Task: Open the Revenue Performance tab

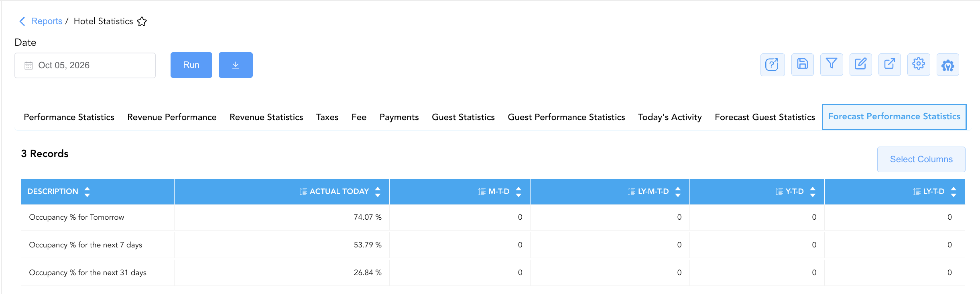Action: tap(172, 117)
